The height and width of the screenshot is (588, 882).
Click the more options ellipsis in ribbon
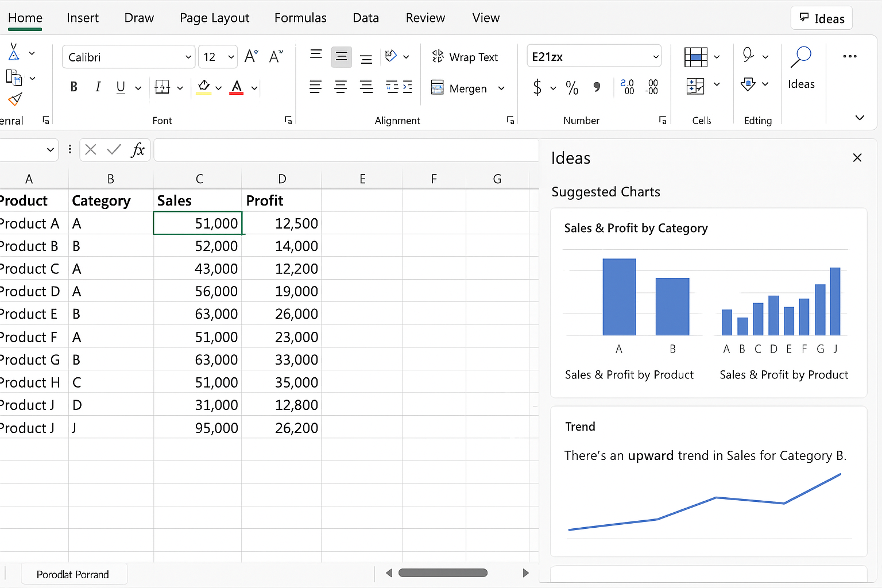tap(850, 56)
